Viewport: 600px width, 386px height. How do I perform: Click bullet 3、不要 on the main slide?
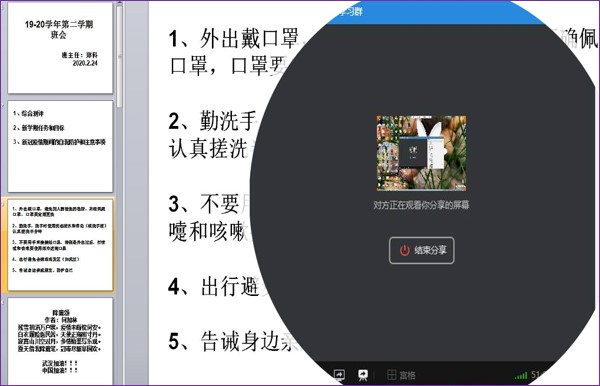pyautogui.click(x=204, y=204)
